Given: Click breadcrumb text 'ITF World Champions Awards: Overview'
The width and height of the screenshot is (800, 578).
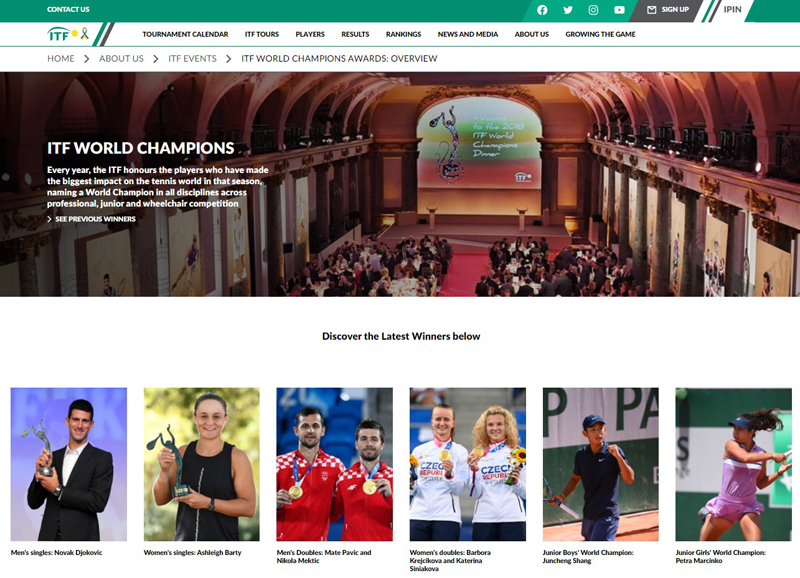Looking at the screenshot, I should (x=339, y=59).
